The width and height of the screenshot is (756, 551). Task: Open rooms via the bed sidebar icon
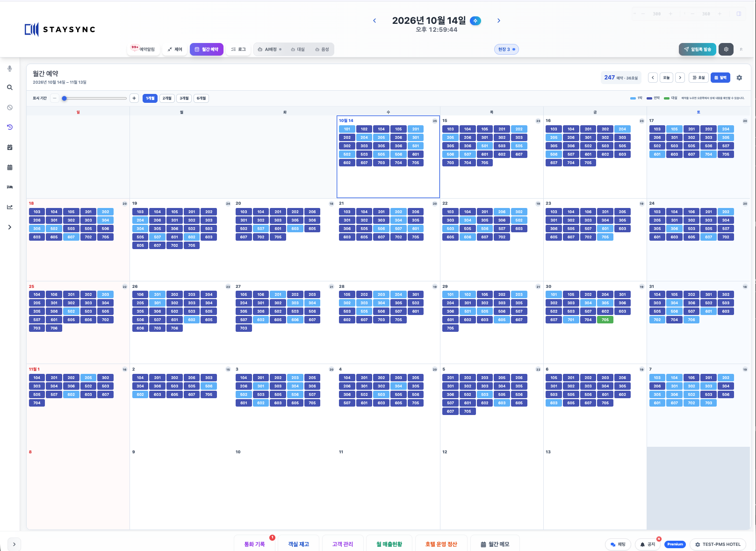pos(10,187)
